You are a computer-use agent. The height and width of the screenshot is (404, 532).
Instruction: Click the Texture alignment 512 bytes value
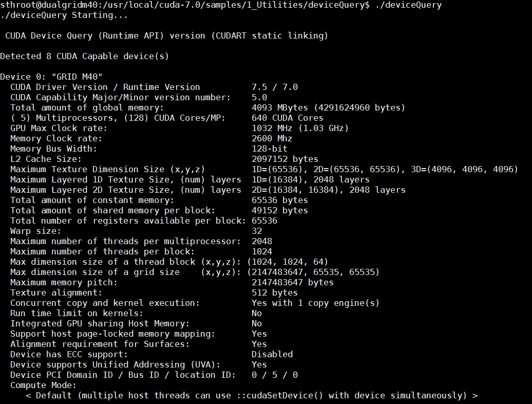point(274,292)
